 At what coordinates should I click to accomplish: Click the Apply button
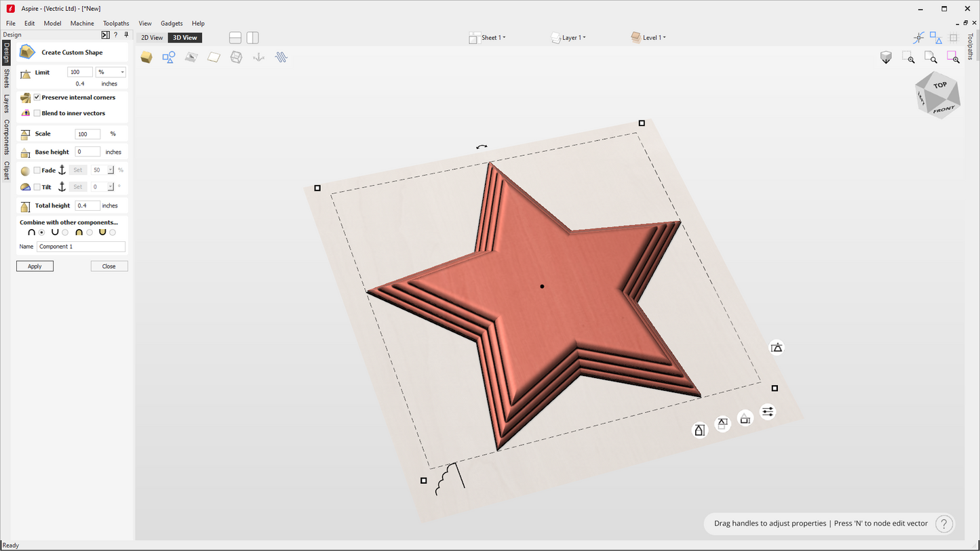tap(35, 266)
